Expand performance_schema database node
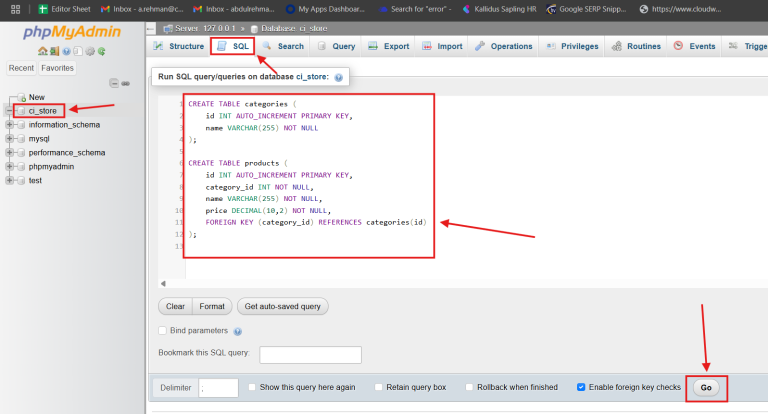Viewport: 768px width, 414px height. point(9,152)
